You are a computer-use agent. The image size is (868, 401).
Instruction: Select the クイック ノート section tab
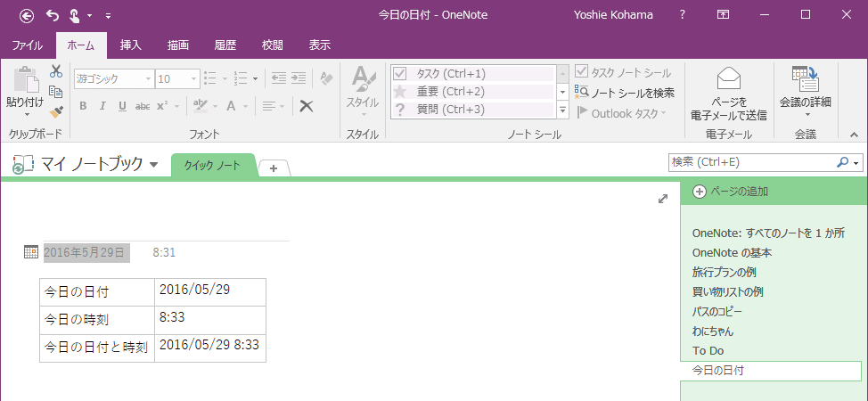[x=213, y=165]
